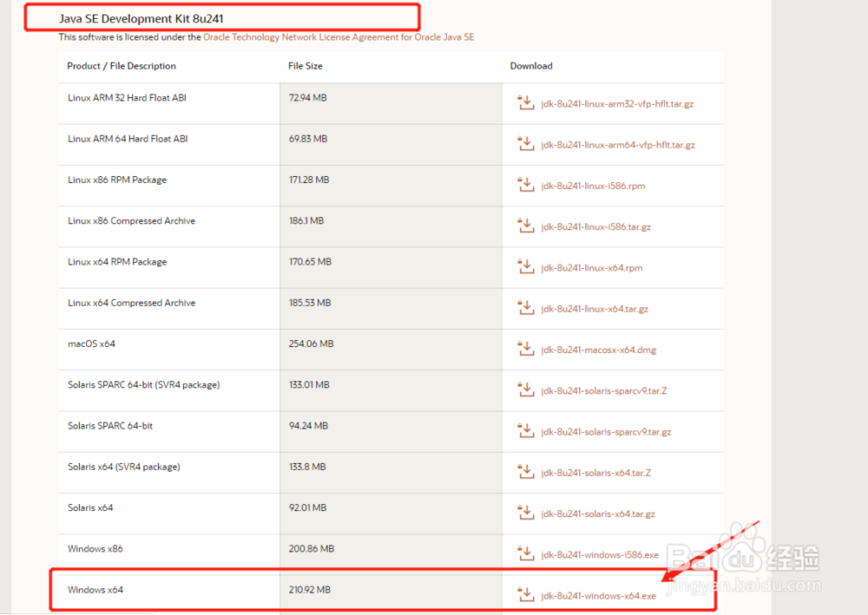
Task: Click the 200.86 MB file size cell
Action: (391, 553)
